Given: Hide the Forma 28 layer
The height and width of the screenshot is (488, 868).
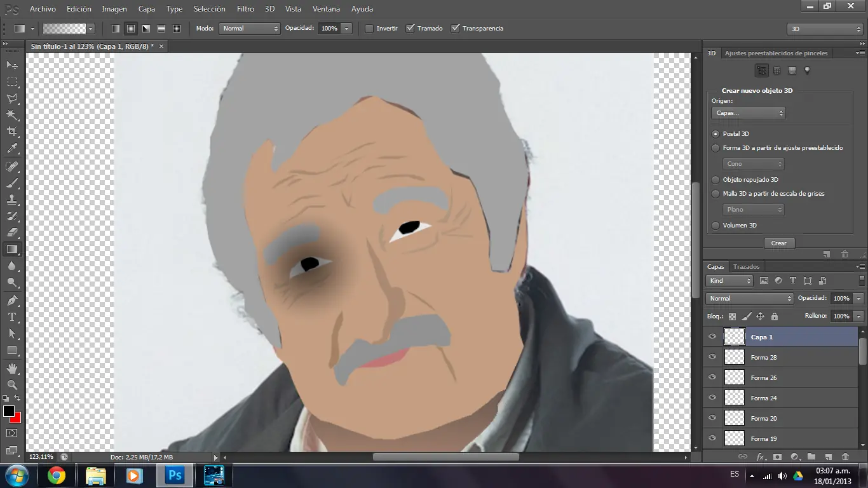Looking at the screenshot, I should (x=712, y=357).
